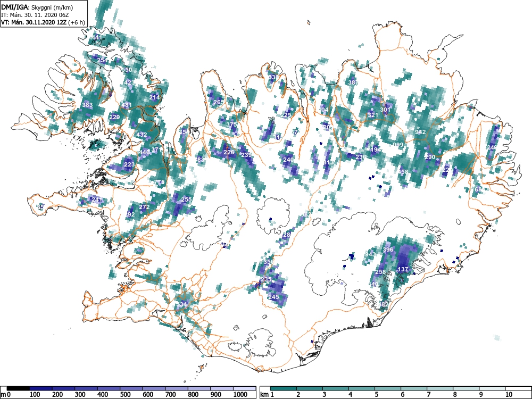
Task: Click the 5 km teal legend swatch
Action: pyautogui.click(x=388, y=388)
